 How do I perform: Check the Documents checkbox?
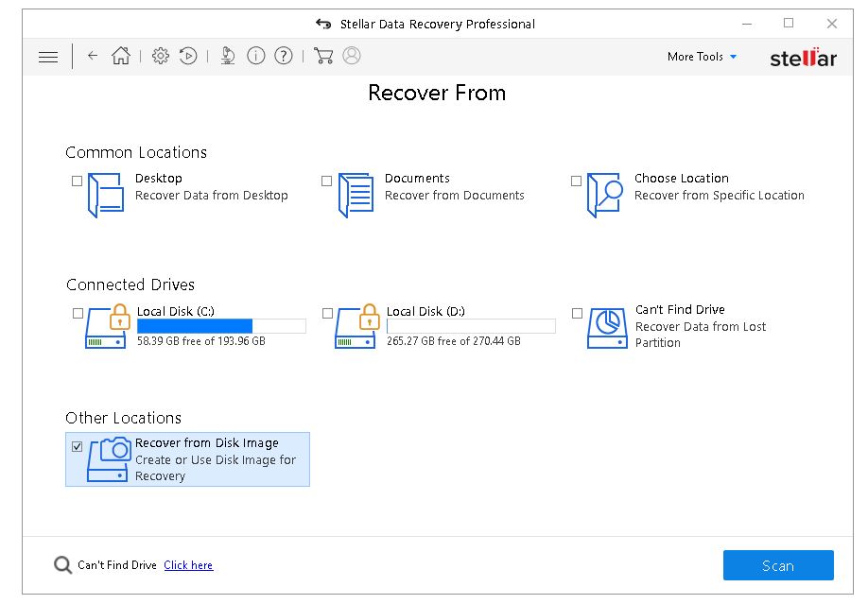pos(326,181)
